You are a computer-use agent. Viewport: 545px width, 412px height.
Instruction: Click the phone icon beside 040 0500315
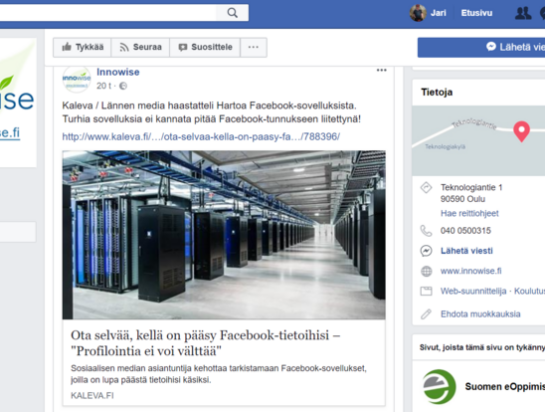point(426,231)
